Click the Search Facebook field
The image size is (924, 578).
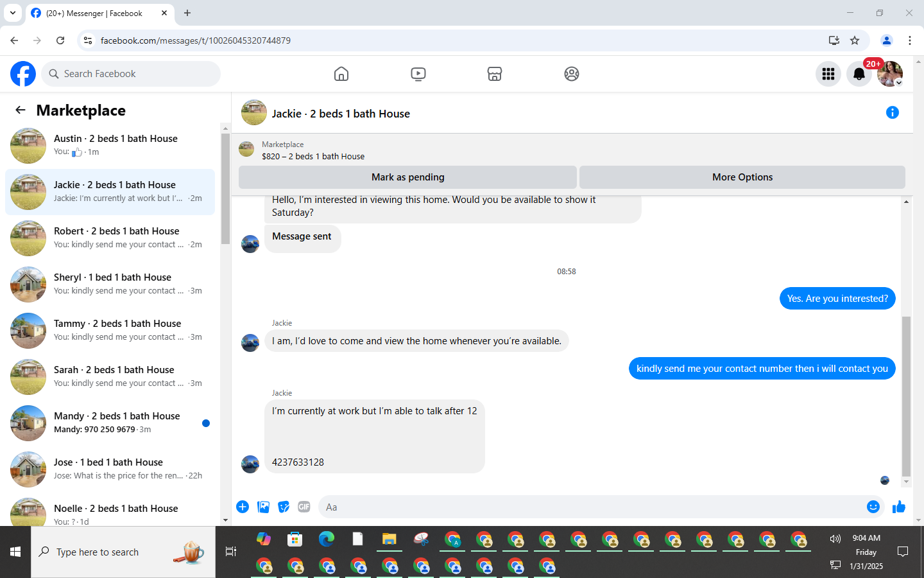(131, 74)
